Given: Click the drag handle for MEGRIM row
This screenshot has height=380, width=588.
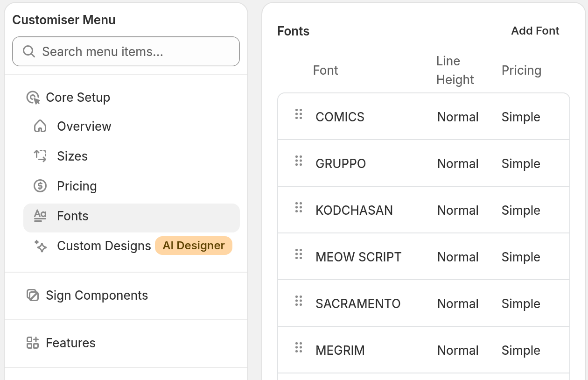Looking at the screenshot, I should pyautogui.click(x=299, y=347).
